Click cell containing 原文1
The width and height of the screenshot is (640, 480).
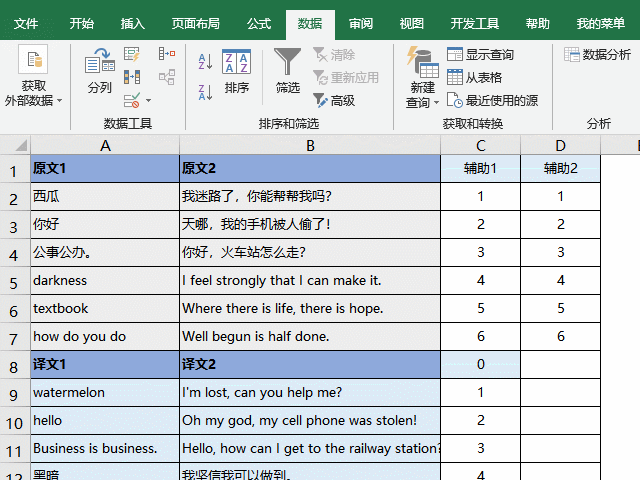(x=105, y=169)
